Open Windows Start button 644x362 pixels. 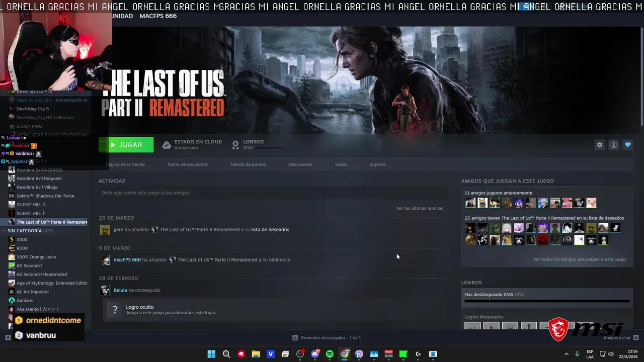[211, 354]
